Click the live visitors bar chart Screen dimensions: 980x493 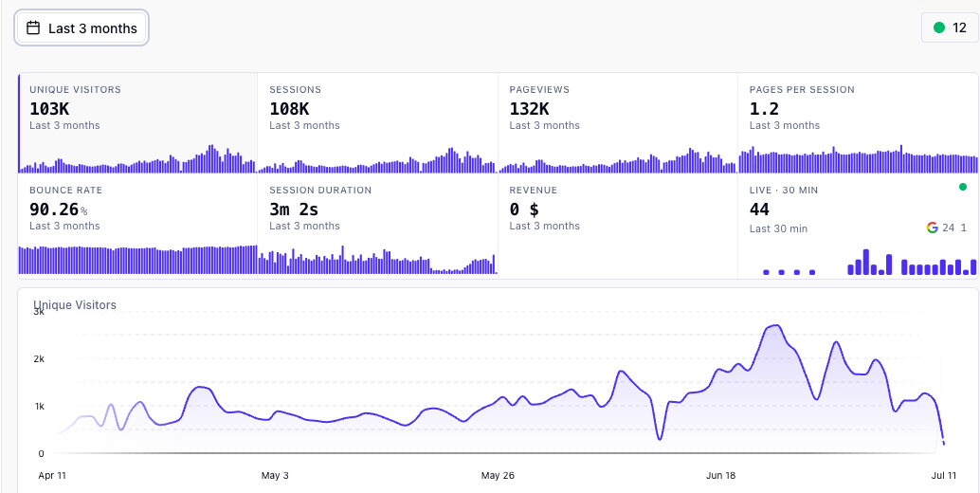pyautogui.click(x=869, y=263)
